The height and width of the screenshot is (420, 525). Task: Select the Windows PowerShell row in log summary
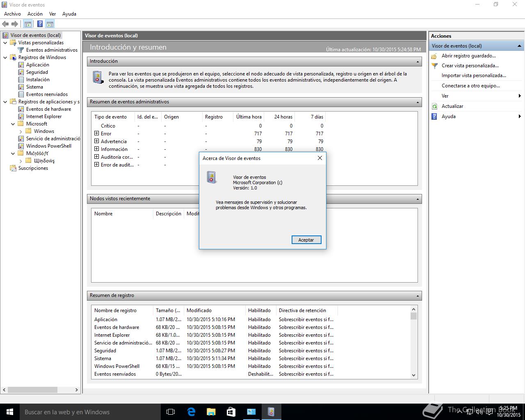tap(214, 366)
